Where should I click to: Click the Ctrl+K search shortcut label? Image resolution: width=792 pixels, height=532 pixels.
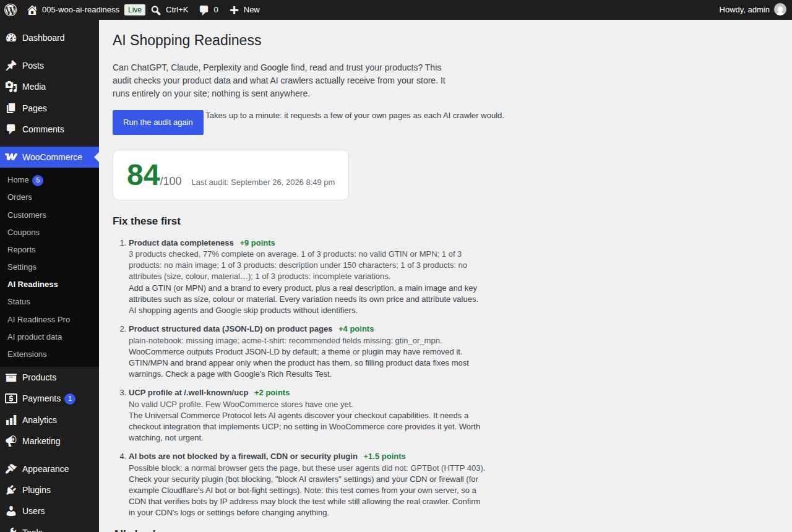(x=177, y=10)
